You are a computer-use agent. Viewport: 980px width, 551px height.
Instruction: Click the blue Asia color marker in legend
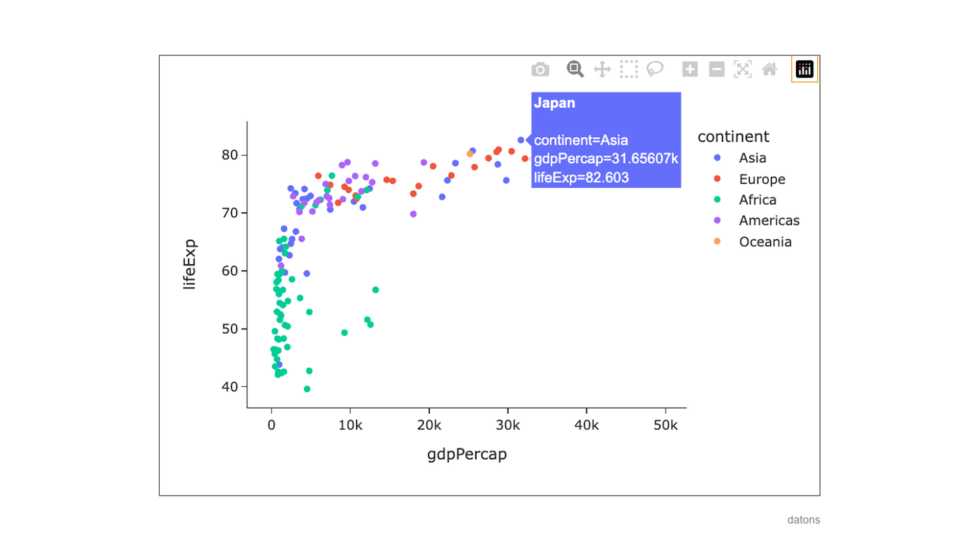point(718,158)
